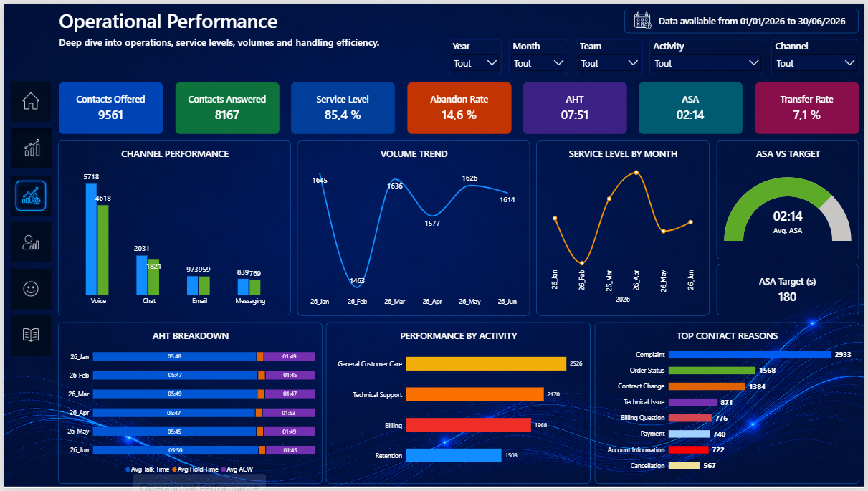Click 26_Apr ACW purple segment 01:53
Viewport: 868px width, 491px height.
tap(289, 413)
